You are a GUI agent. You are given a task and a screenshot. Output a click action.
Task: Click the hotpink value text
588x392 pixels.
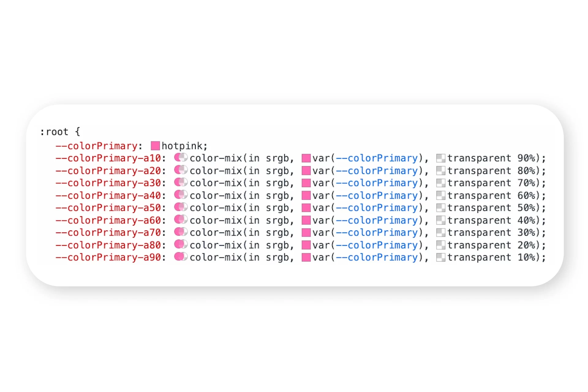tap(182, 146)
